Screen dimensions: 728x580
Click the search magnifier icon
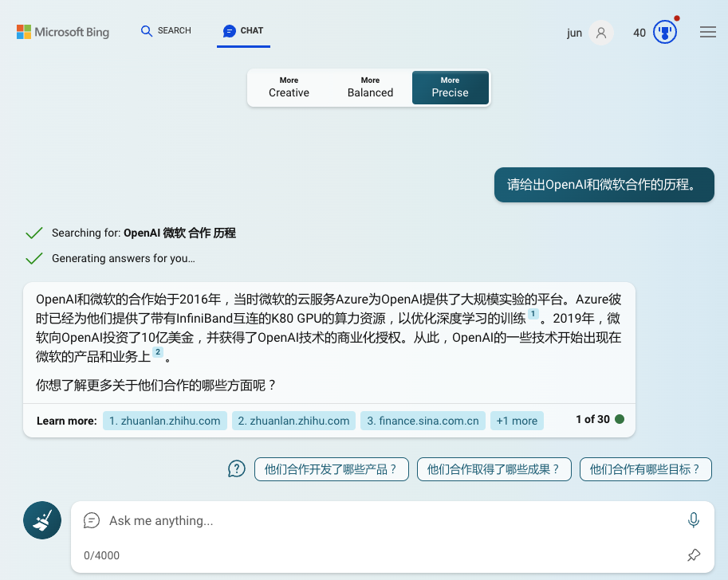click(146, 31)
